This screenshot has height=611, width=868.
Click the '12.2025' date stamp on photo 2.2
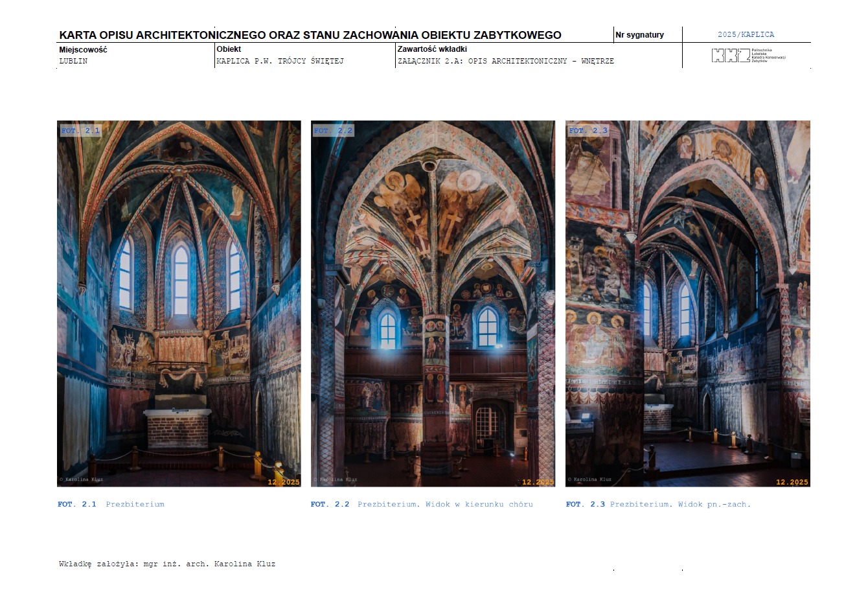coord(538,482)
